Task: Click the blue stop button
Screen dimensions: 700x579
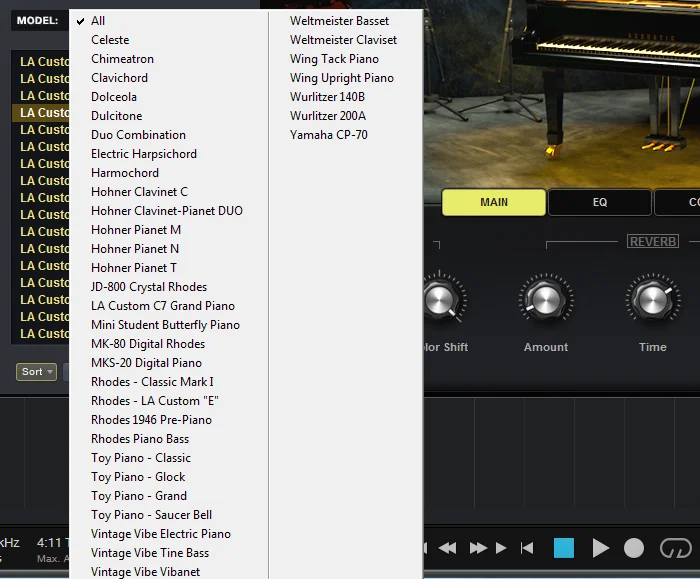Action: pyautogui.click(x=564, y=548)
